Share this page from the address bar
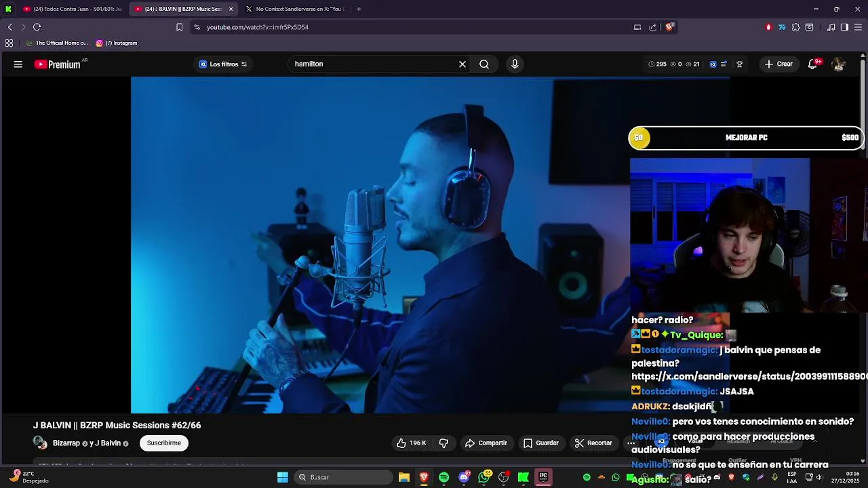Screen dimensions: 868x488 [x=653, y=27]
